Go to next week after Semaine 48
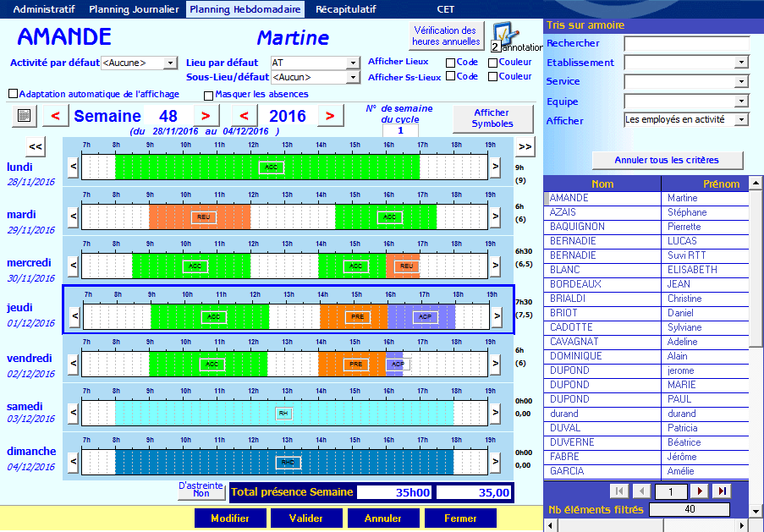This screenshot has width=764, height=532. (x=206, y=116)
